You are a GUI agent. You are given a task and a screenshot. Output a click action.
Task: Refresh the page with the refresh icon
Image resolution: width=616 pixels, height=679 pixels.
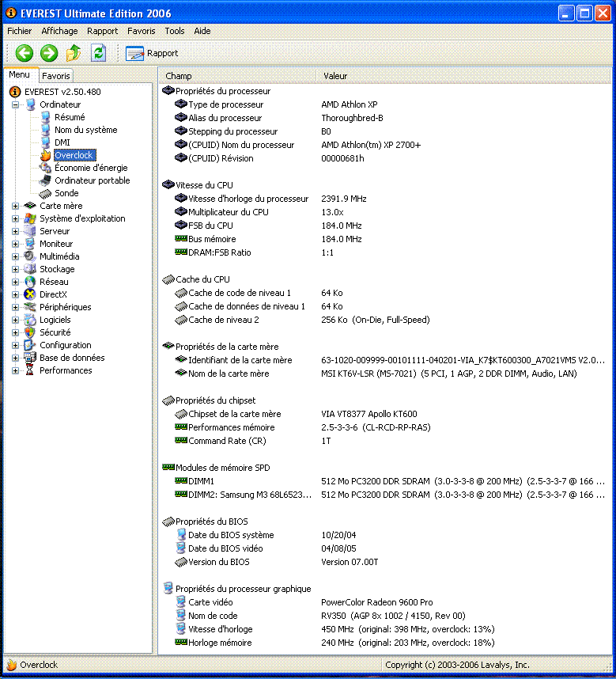(99, 53)
